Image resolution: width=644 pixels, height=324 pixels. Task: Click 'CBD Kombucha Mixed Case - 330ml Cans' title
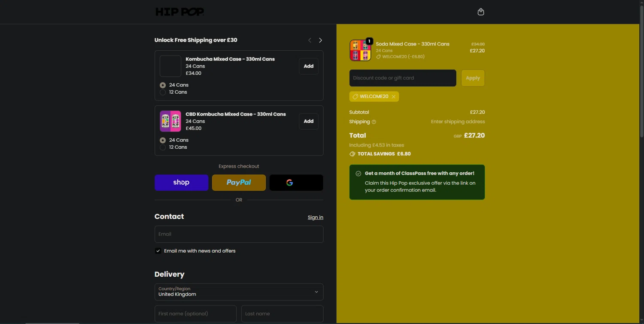click(236, 114)
